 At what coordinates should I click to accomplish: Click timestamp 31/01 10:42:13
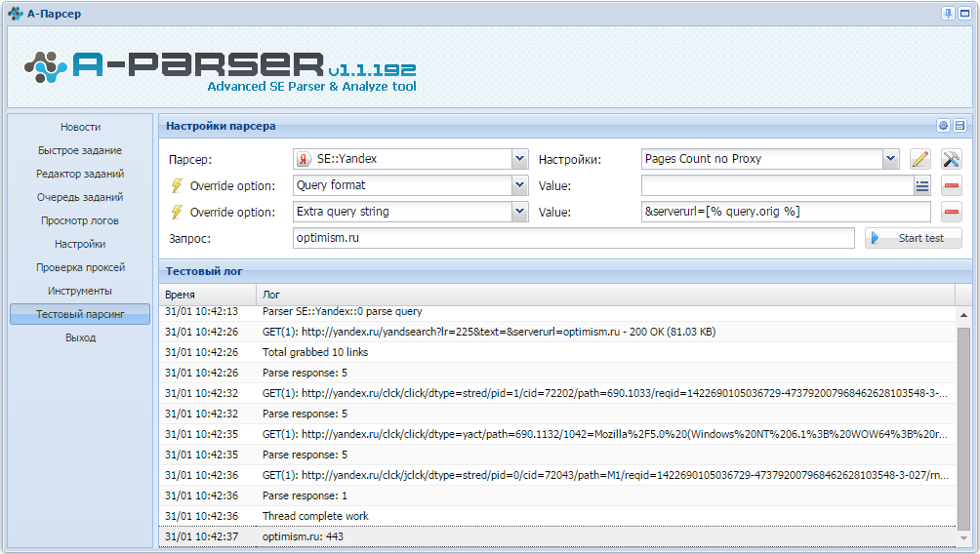[x=201, y=312]
